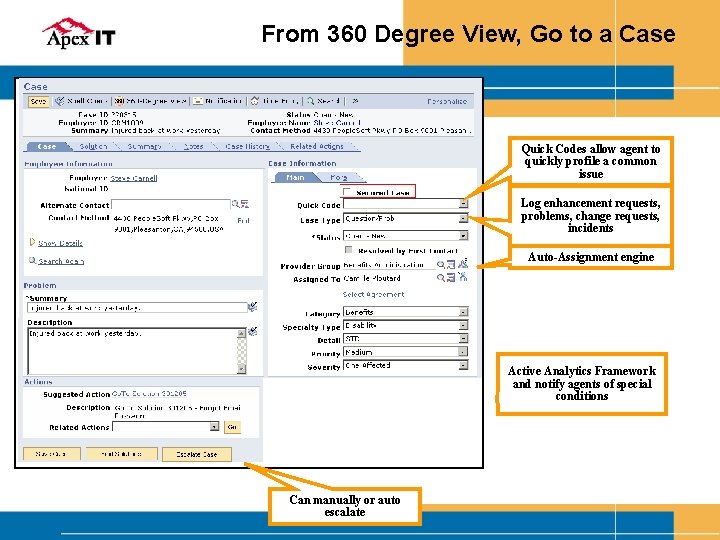720x540 pixels.
Task: Click the Provider Group auto-assign icon
Action: pyautogui.click(x=463, y=264)
